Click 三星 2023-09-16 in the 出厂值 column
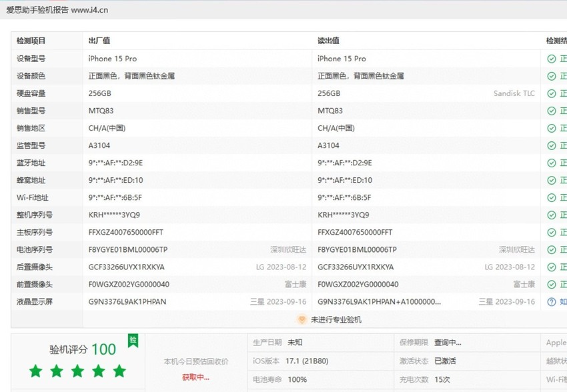 [x=278, y=301]
